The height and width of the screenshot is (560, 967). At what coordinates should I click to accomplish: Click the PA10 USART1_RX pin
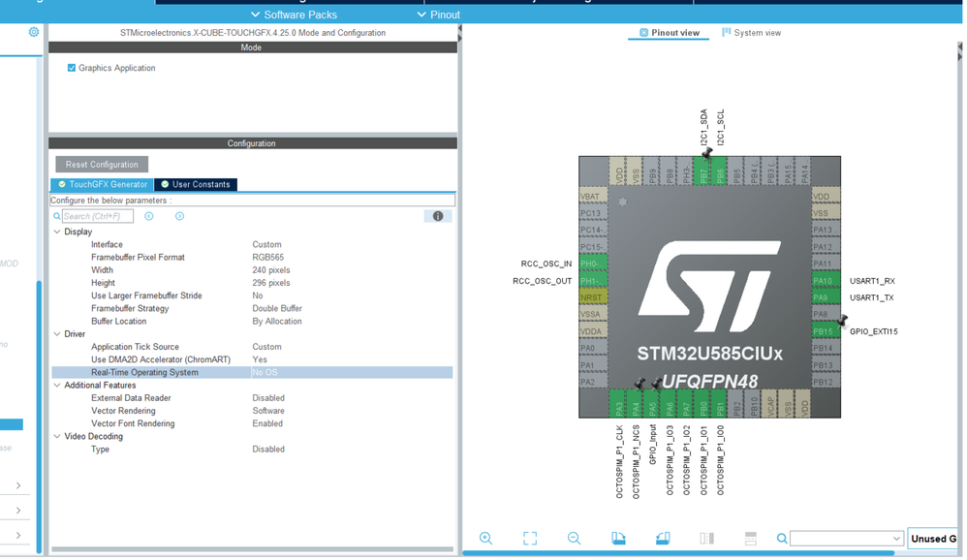click(x=826, y=281)
